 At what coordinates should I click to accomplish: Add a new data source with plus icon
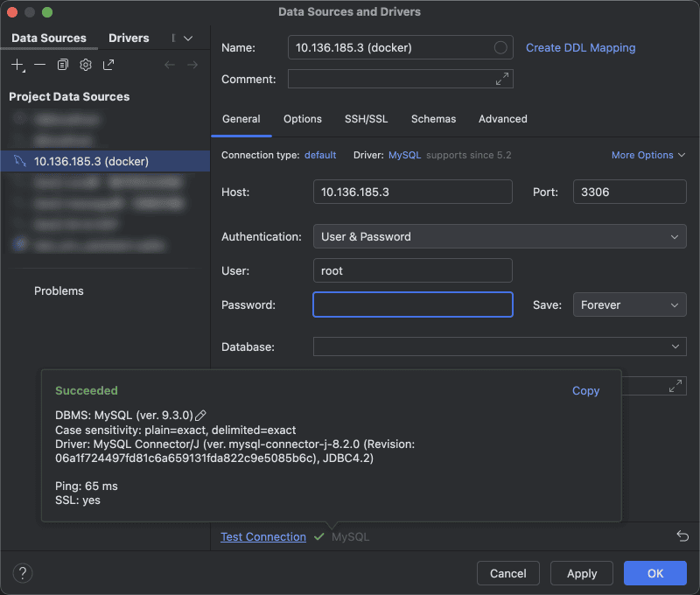coord(17,65)
